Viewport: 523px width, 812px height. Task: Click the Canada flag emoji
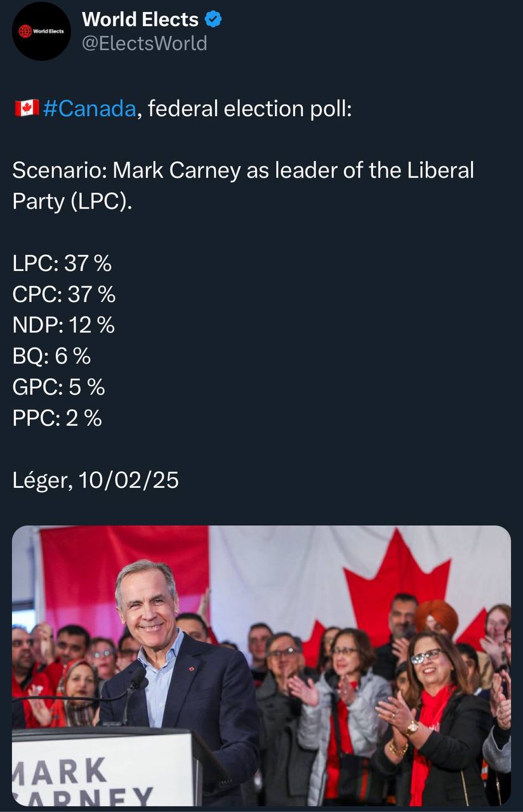tap(26, 108)
